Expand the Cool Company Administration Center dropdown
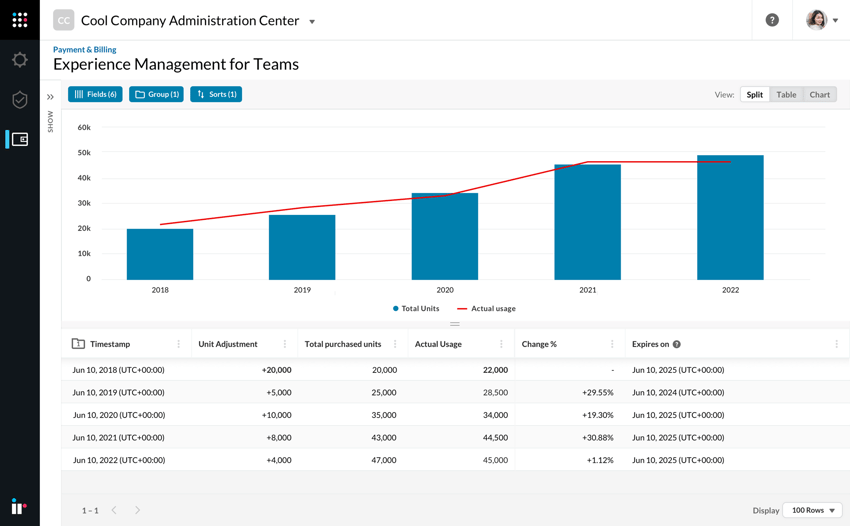The image size is (850, 526). (x=312, y=21)
